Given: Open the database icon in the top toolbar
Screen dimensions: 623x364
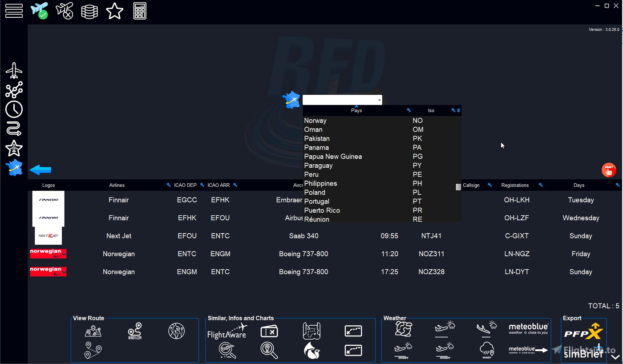Looking at the screenshot, I should coord(89,11).
